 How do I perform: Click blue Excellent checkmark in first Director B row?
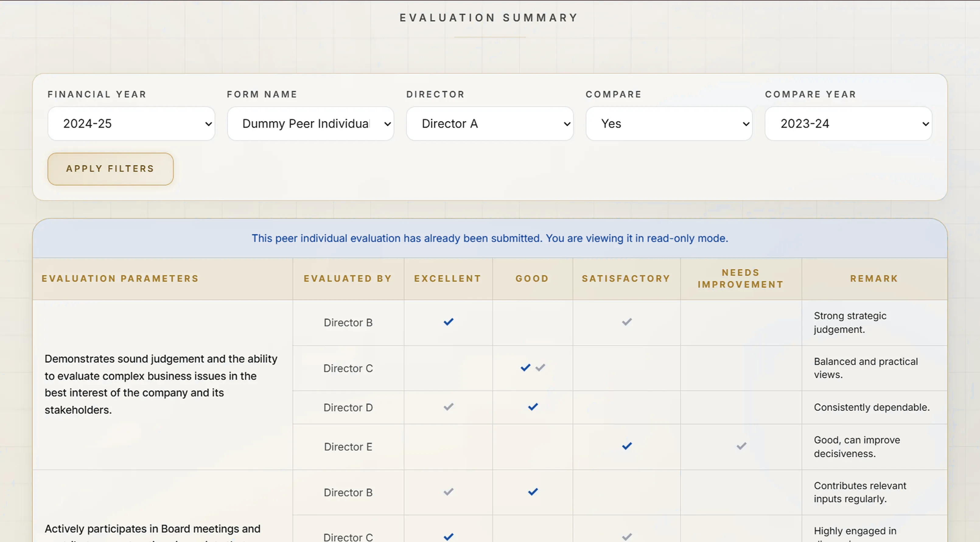point(449,322)
